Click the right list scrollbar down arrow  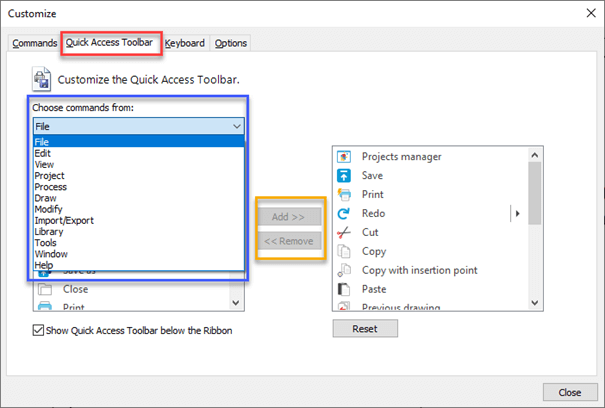pyautogui.click(x=534, y=303)
